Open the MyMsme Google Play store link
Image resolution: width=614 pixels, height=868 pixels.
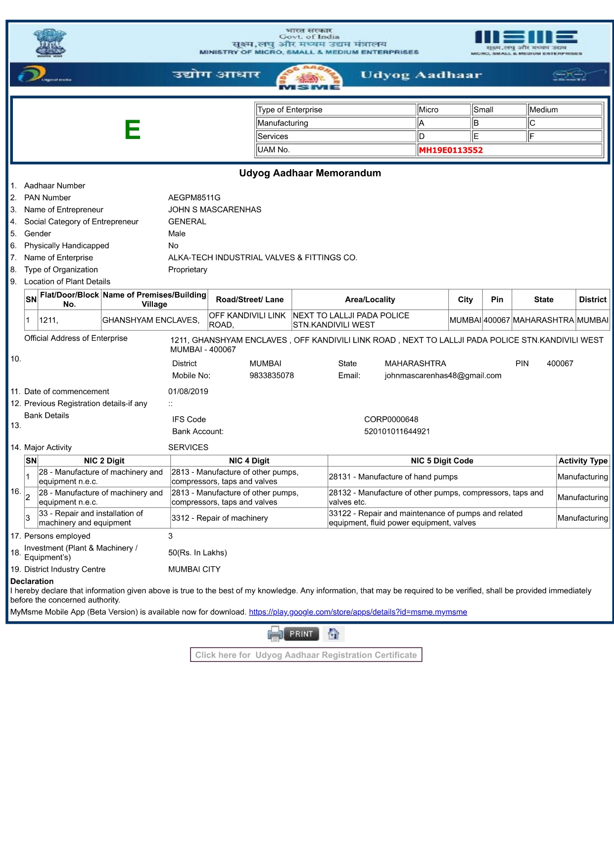pyautogui.click(x=358, y=612)
